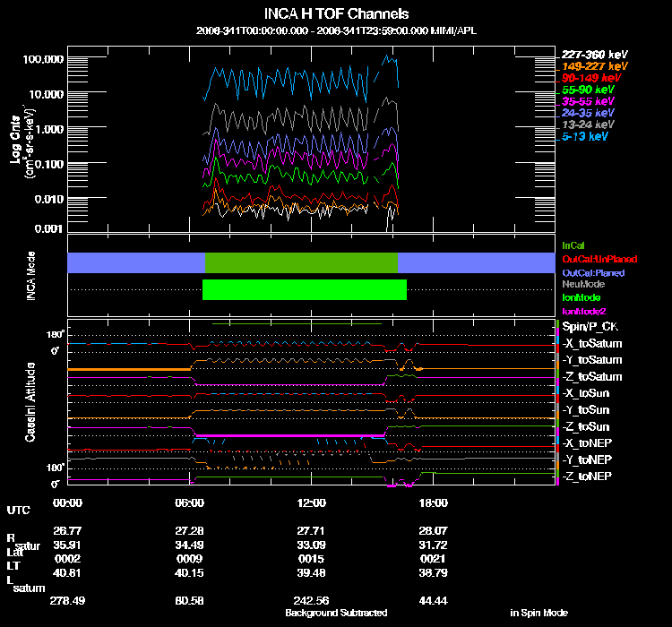The image size is (672, 627).
Task: Click the bottom row value '278.49'
Action: pos(67,600)
